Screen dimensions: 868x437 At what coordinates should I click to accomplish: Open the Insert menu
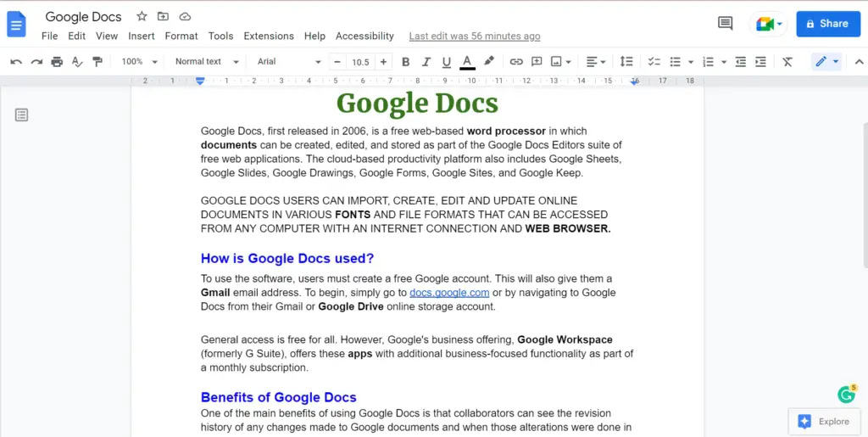(x=142, y=36)
